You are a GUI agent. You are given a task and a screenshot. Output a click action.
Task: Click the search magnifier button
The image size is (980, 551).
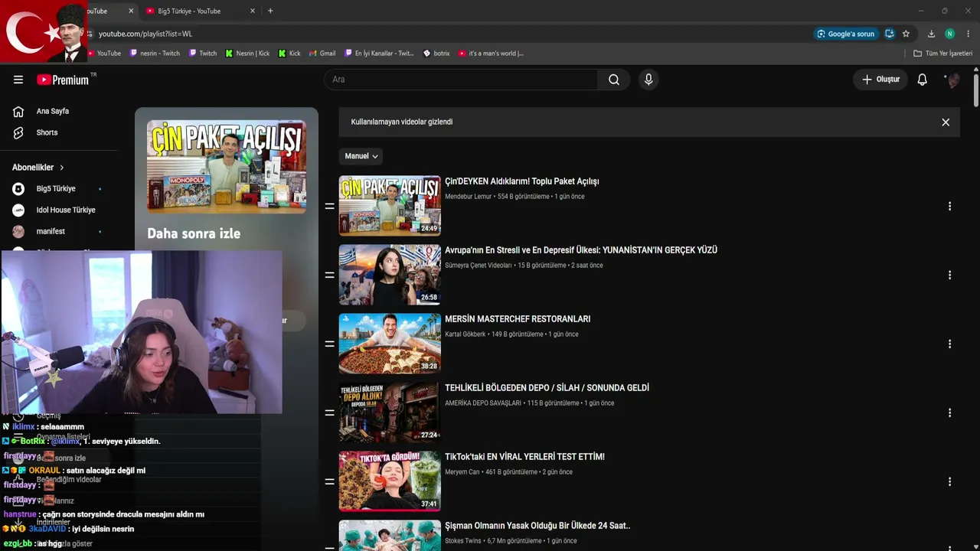coord(614,80)
